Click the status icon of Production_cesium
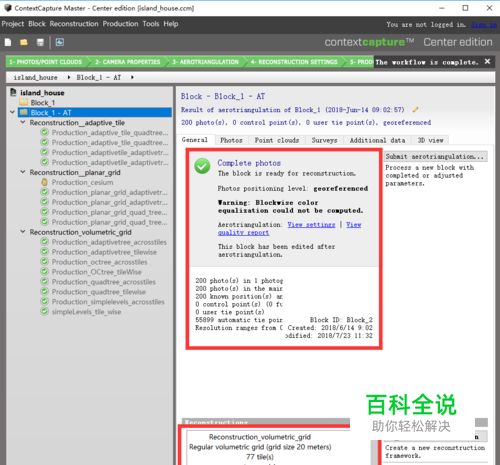500x465 pixels. point(44,182)
